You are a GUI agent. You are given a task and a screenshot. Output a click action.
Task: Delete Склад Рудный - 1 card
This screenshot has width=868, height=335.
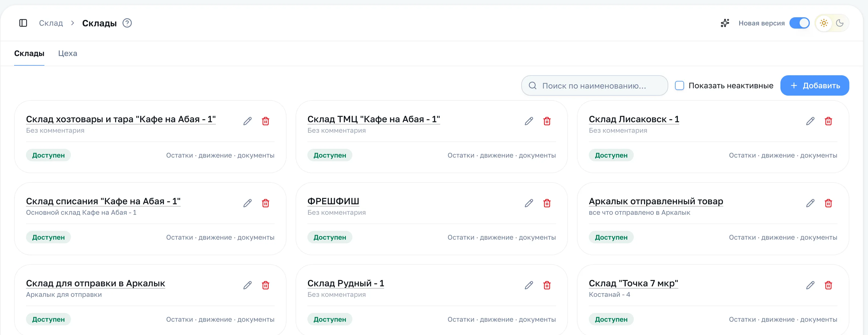[x=547, y=285]
